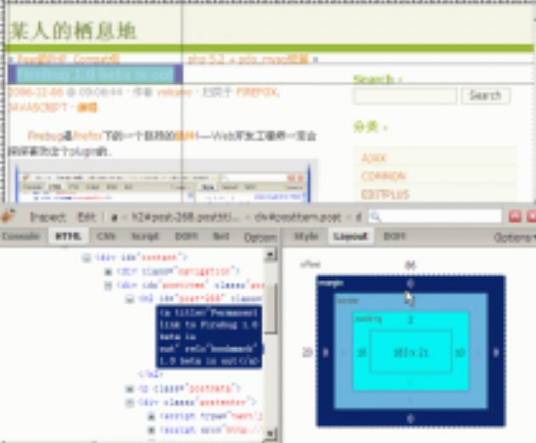Image resolution: width=536 pixels, height=443 pixels.
Task: Open the EDITPLUS category link
Action: pos(385,194)
